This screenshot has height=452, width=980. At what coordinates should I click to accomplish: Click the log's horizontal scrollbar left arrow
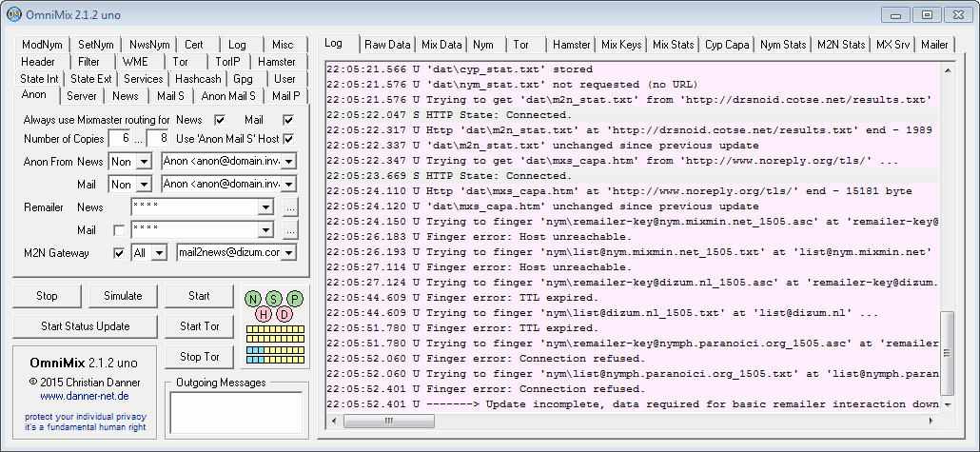(x=334, y=422)
